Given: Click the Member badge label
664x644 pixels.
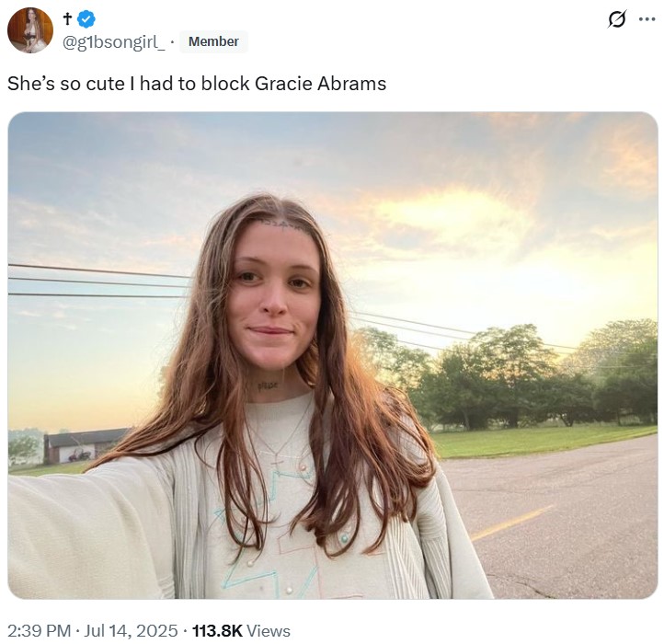Looking at the screenshot, I should click(x=213, y=41).
